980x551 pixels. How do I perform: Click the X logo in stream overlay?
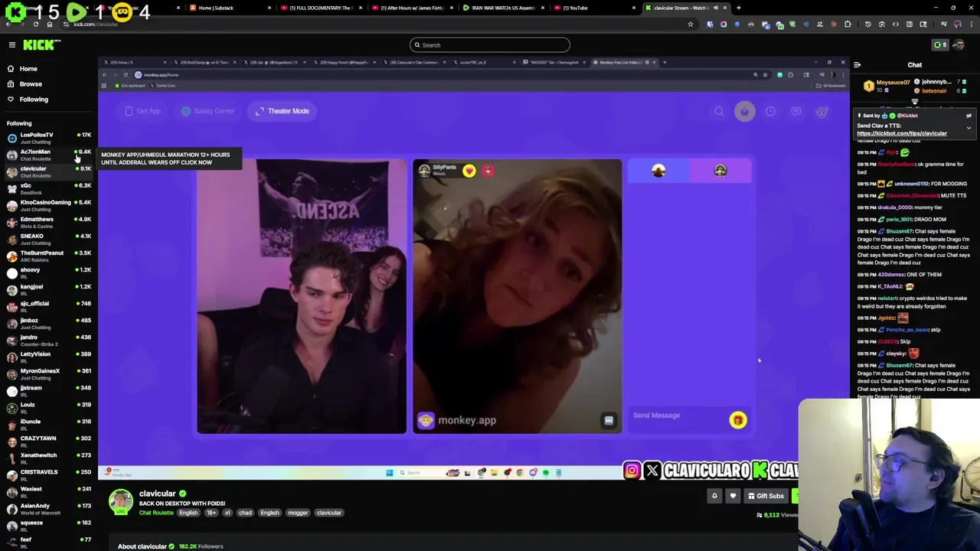coord(652,471)
